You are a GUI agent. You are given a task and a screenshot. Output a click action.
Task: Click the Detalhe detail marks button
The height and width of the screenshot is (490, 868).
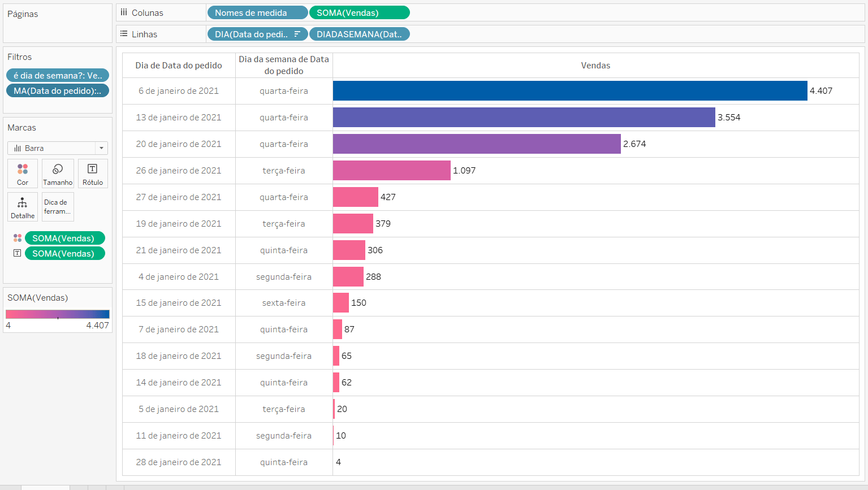coord(23,207)
